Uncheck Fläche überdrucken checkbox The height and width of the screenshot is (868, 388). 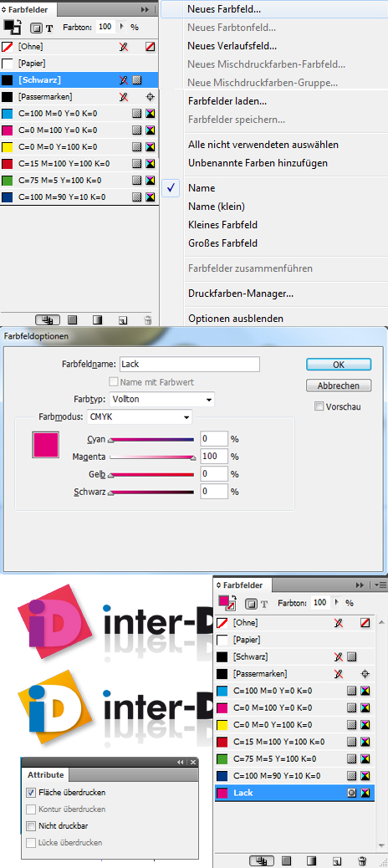pyautogui.click(x=31, y=792)
